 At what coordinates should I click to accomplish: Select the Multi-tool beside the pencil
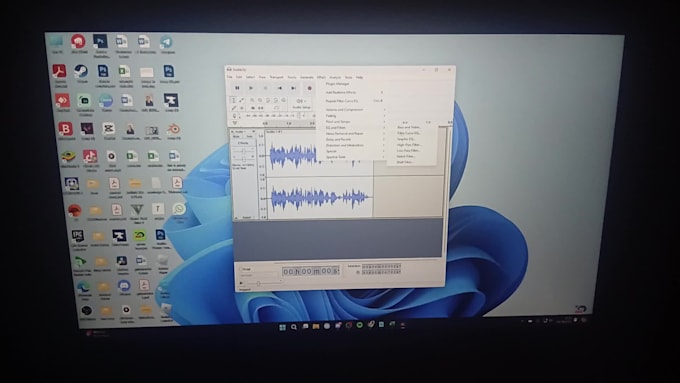click(x=242, y=108)
